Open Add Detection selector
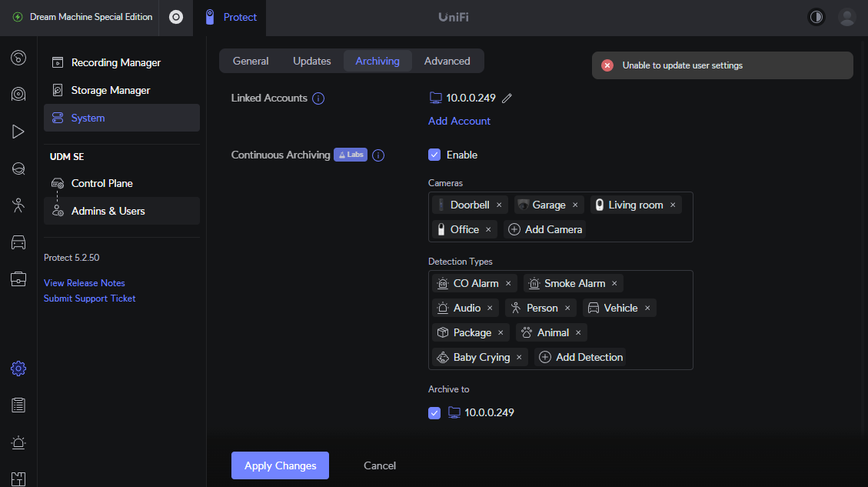Image resolution: width=868 pixels, height=487 pixels. click(580, 357)
